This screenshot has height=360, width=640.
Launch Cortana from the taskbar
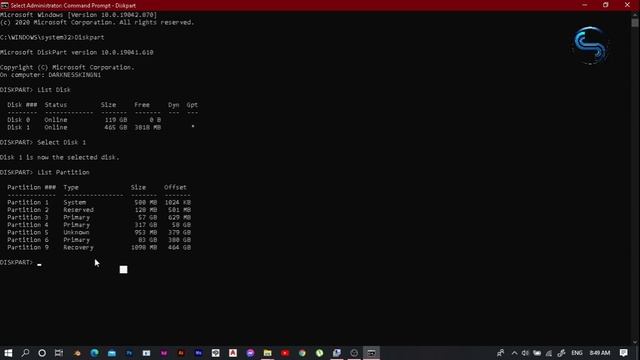[42, 353]
